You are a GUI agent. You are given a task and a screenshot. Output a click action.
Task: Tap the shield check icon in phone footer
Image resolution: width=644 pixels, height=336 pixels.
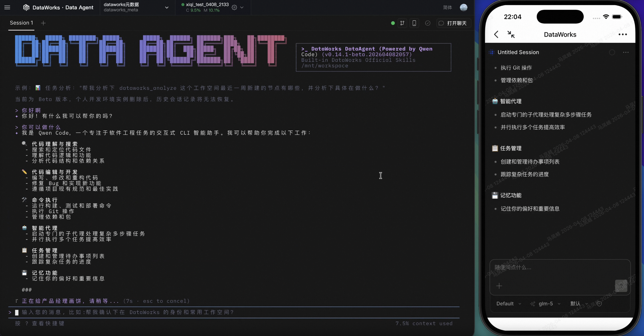(x=599, y=304)
